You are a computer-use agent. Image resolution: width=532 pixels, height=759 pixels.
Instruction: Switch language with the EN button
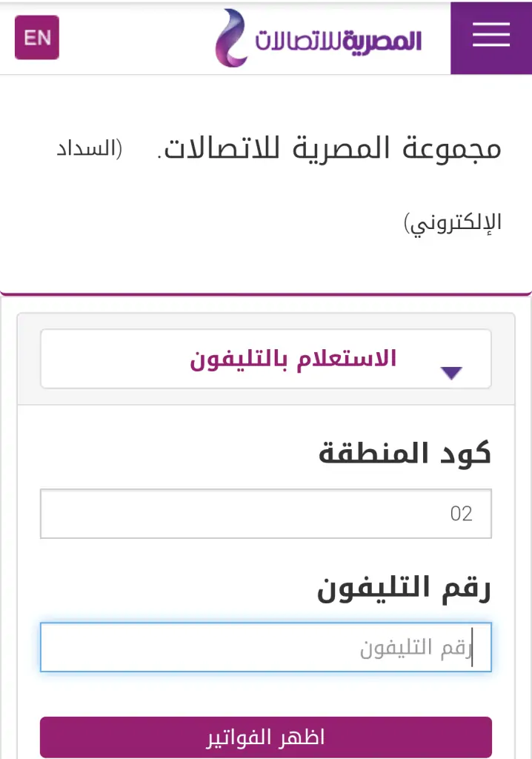click(x=37, y=37)
